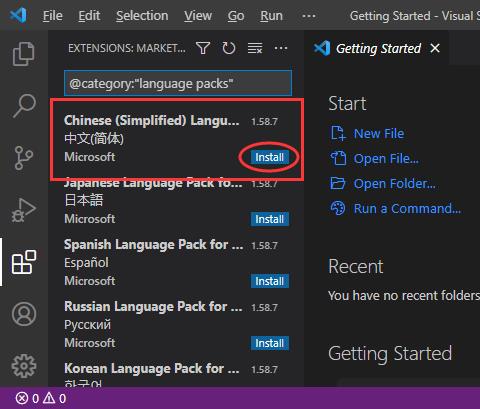Image resolution: width=480 pixels, height=409 pixels.
Task: Focus the extensions search input field
Action: click(x=178, y=83)
